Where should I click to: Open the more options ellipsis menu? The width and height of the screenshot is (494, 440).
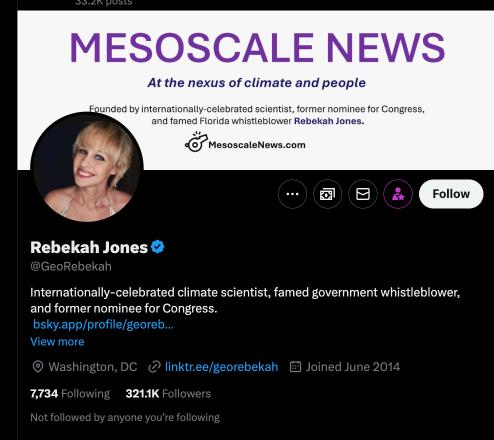coord(292,194)
